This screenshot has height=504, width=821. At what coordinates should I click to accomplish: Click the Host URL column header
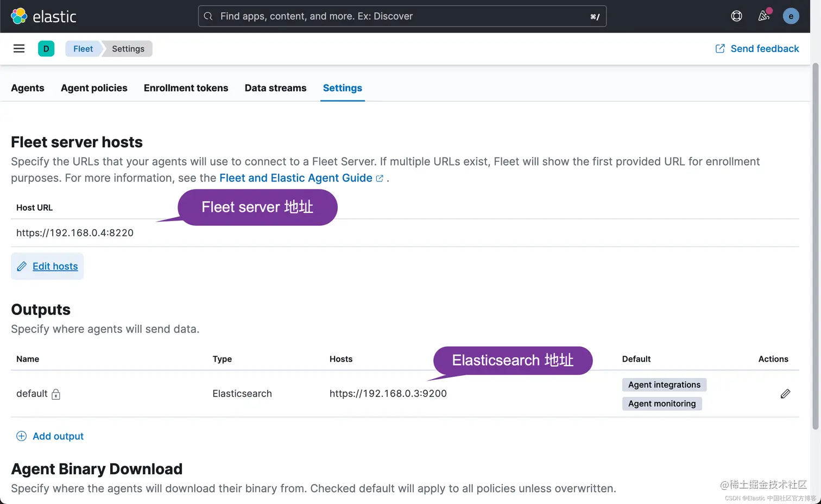click(x=34, y=207)
